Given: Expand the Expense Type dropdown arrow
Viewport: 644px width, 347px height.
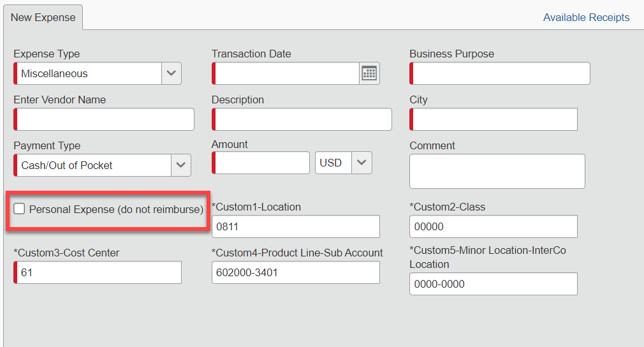Looking at the screenshot, I should click(x=171, y=73).
